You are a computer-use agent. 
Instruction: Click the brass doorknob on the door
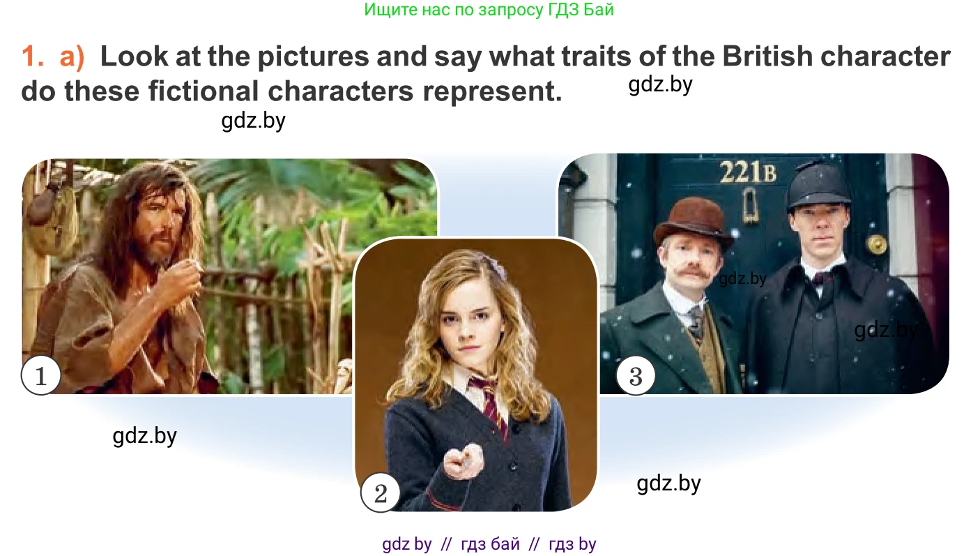(x=876, y=243)
